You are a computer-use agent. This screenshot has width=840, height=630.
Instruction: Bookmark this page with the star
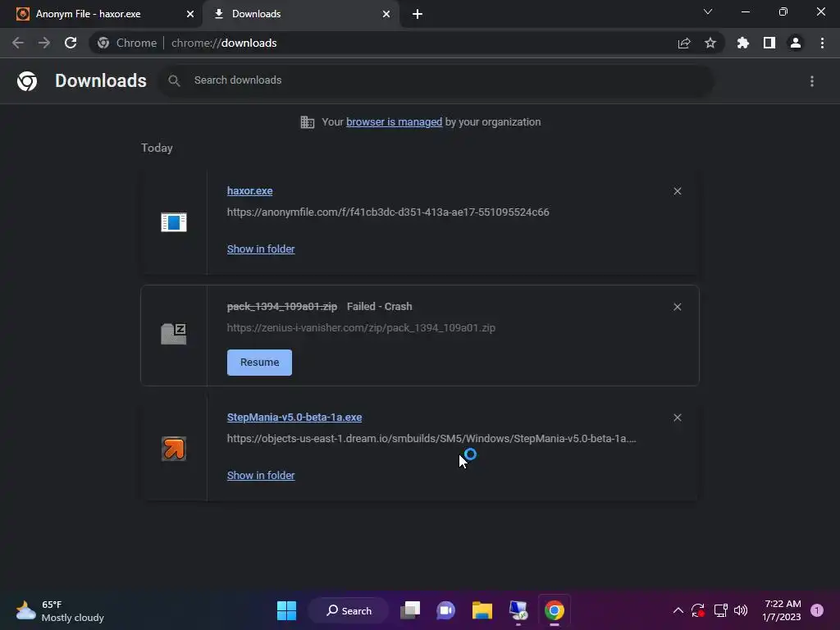(x=710, y=43)
